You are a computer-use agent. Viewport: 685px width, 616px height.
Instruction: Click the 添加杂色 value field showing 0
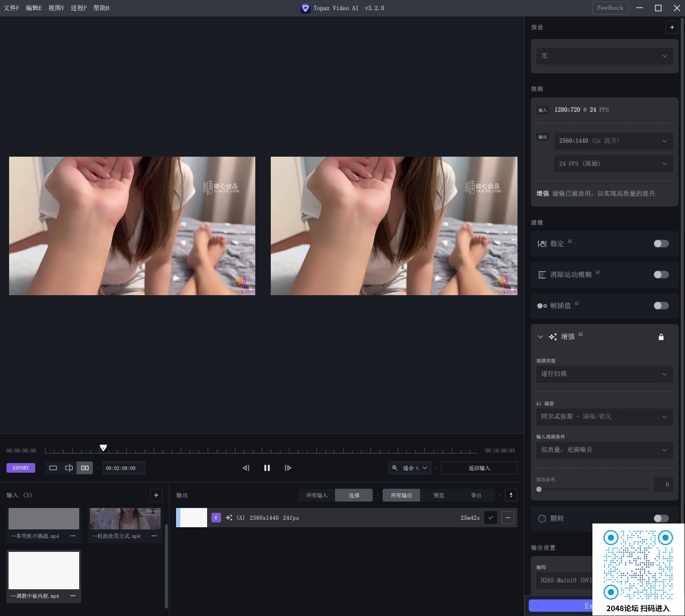point(663,484)
